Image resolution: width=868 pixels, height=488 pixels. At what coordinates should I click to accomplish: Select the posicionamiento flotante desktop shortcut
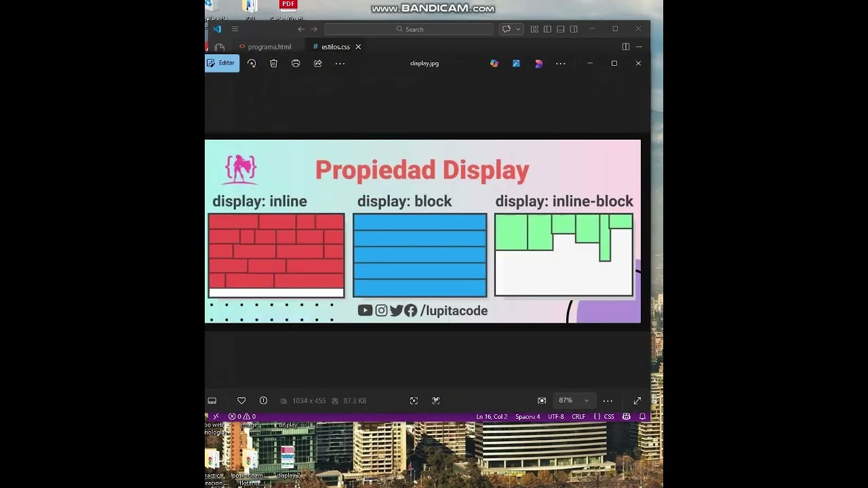pos(249,461)
